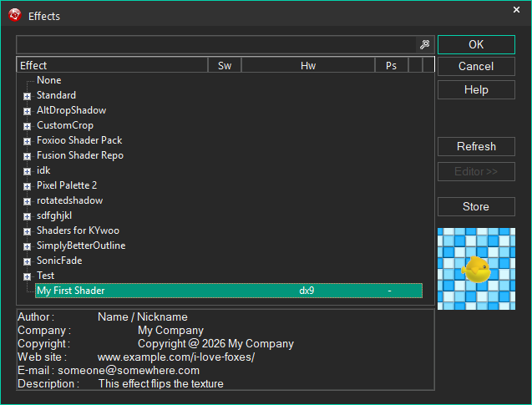
Task: Open Help for effects
Action: pyautogui.click(x=476, y=89)
